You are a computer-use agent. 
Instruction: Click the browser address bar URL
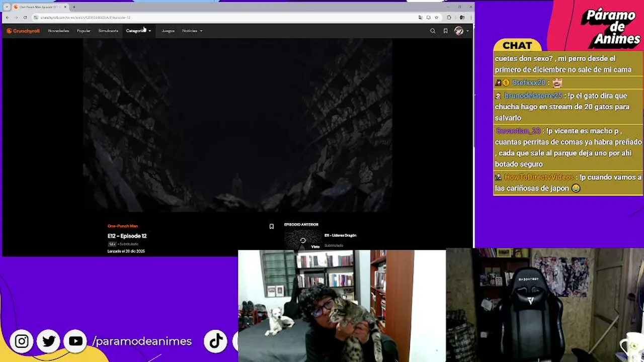tap(86, 17)
